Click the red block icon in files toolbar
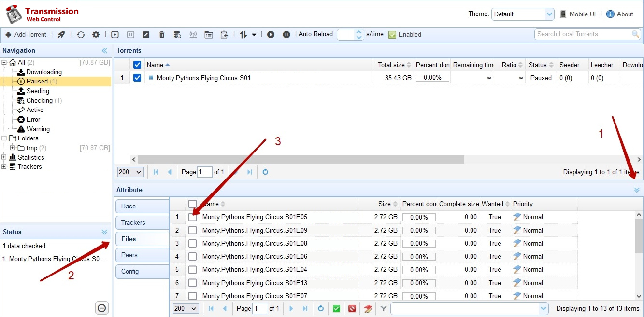The width and height of the screenshot is (644, 317). coord(352,308)
